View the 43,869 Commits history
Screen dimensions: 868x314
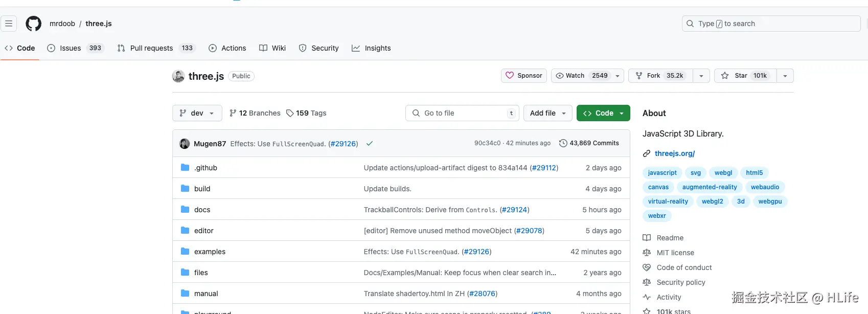pyautogui.click(x=589, y=143)
